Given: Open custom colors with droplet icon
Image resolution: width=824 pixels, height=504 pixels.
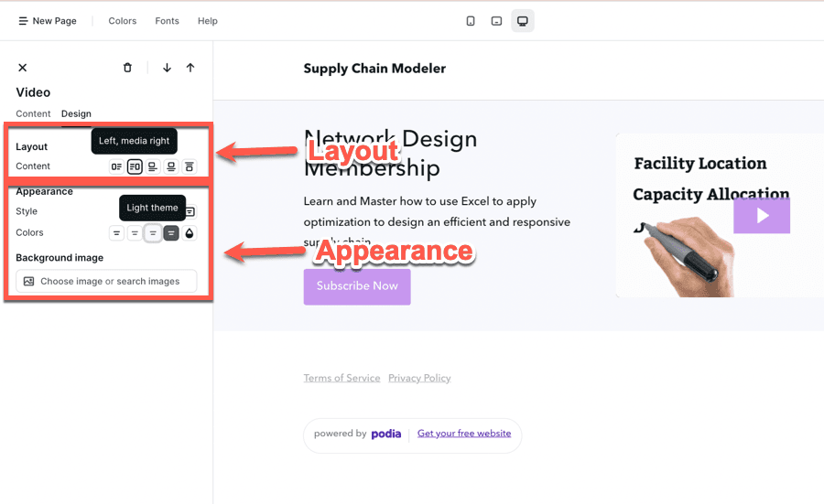Looking at the screenshot, I should [190, 233].
